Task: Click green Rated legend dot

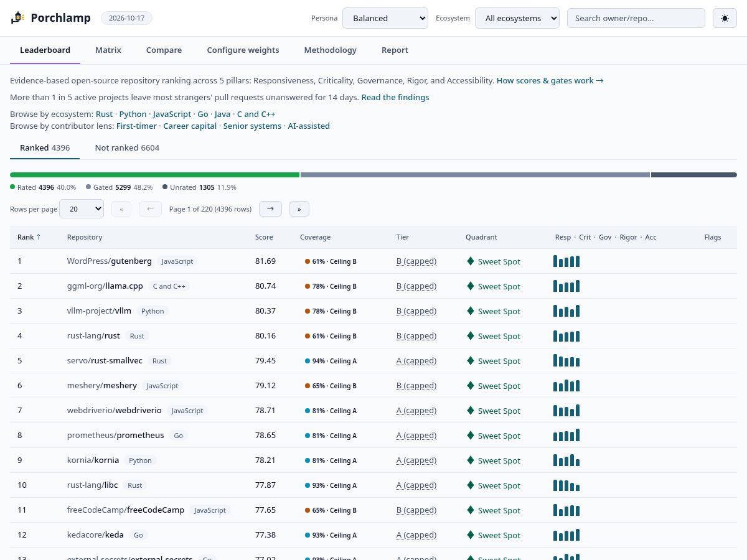Action: coord(12,187)
